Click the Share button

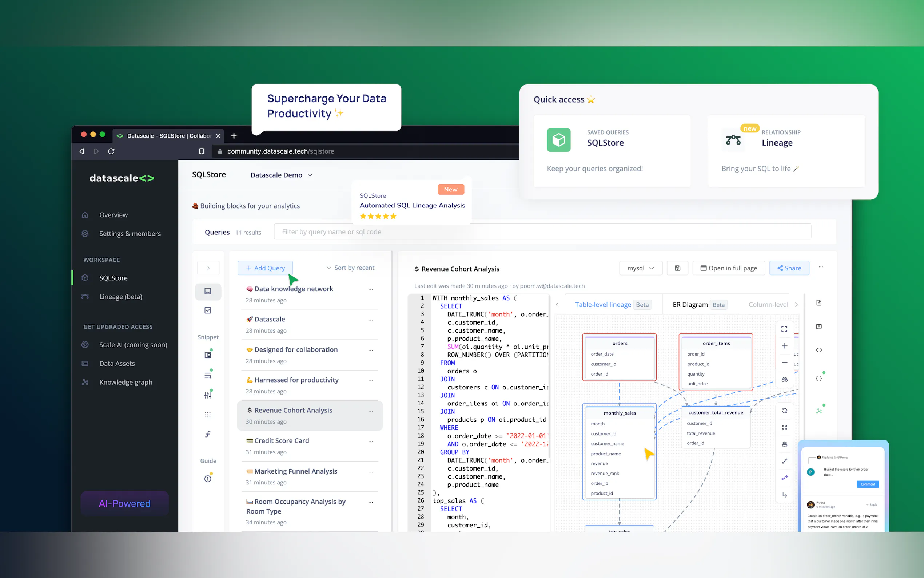(x=789, y=268)
